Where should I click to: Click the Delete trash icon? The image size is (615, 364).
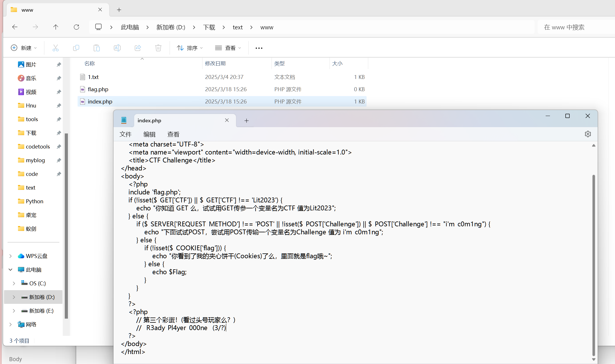point(158,48)
